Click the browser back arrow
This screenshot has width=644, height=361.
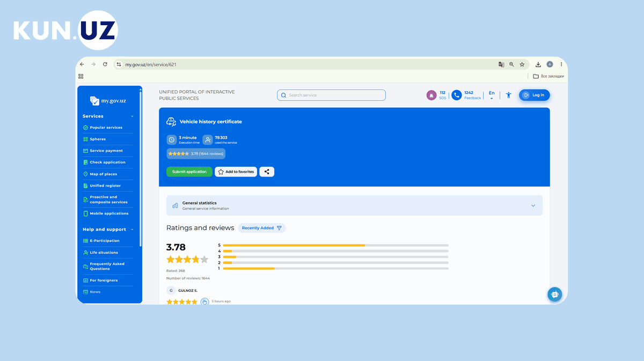(82, 64)
